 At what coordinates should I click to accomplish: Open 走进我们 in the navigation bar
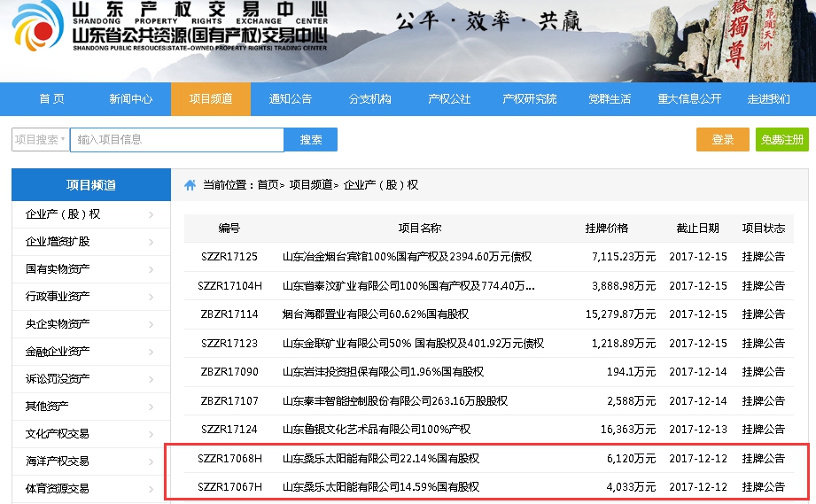769,99
